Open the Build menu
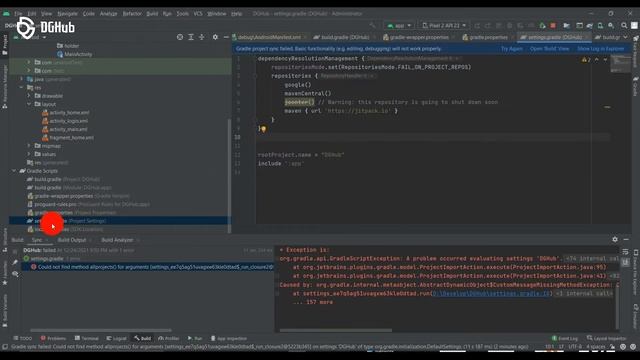The height and width of the screenshot is (360, 640). click(x=152, y=13)
